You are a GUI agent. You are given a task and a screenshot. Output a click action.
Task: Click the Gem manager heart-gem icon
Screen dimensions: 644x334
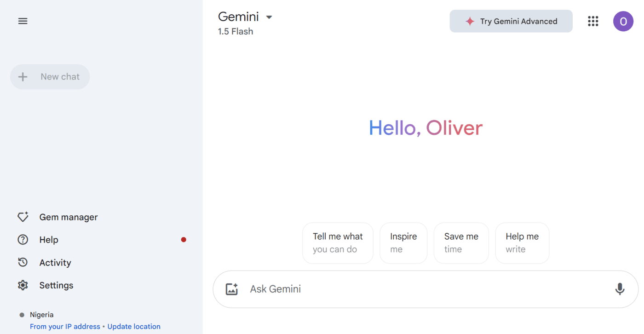23,217
